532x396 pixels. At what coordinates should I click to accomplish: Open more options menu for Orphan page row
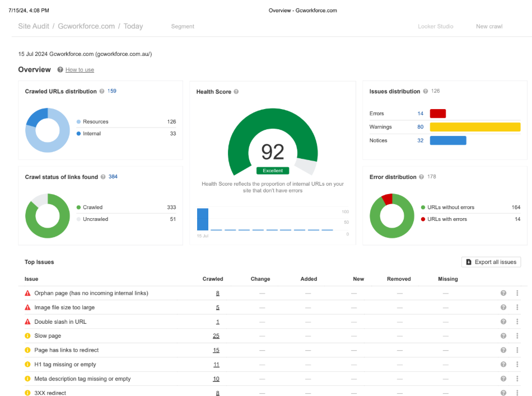pos(517,293)
